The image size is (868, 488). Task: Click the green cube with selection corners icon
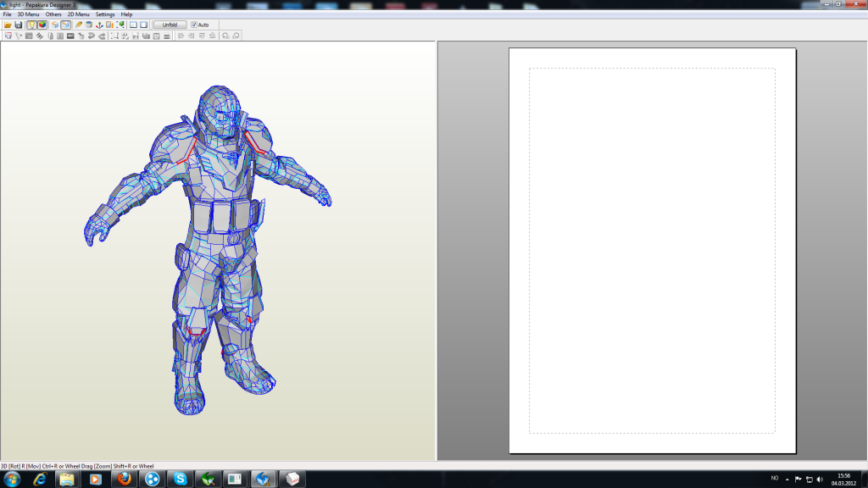(x=120, y=25)
